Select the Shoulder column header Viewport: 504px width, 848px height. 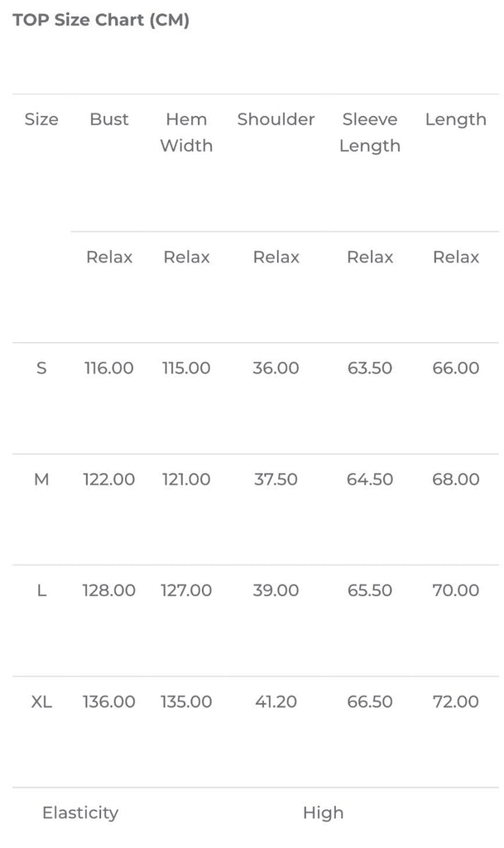(x=276, y=119)
